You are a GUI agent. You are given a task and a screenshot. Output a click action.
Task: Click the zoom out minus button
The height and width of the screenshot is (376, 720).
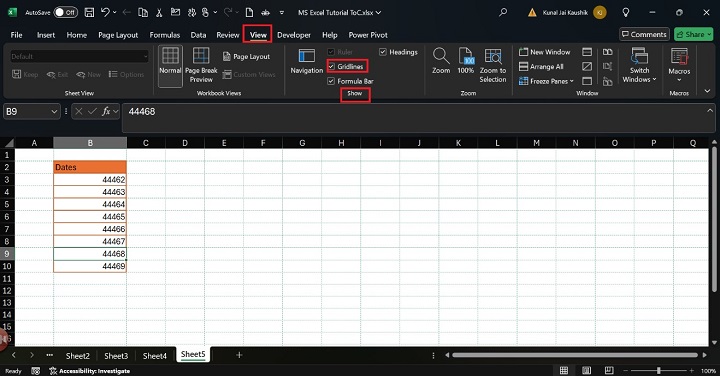(625, 370)
